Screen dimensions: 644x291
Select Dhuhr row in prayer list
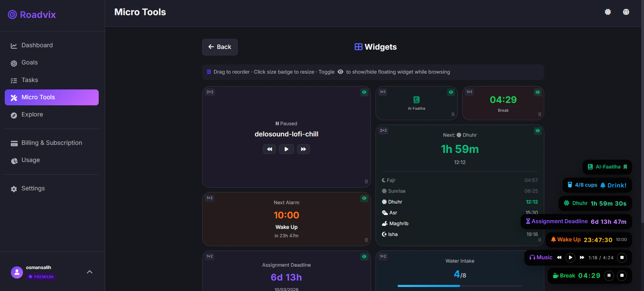[460, 202]
